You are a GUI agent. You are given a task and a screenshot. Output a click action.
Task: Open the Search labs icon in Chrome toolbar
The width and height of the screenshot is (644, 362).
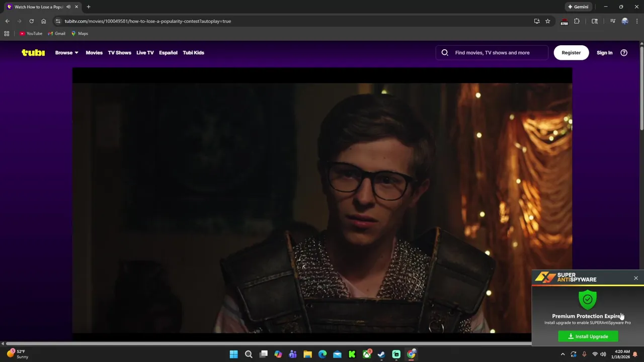click(595, 21)
